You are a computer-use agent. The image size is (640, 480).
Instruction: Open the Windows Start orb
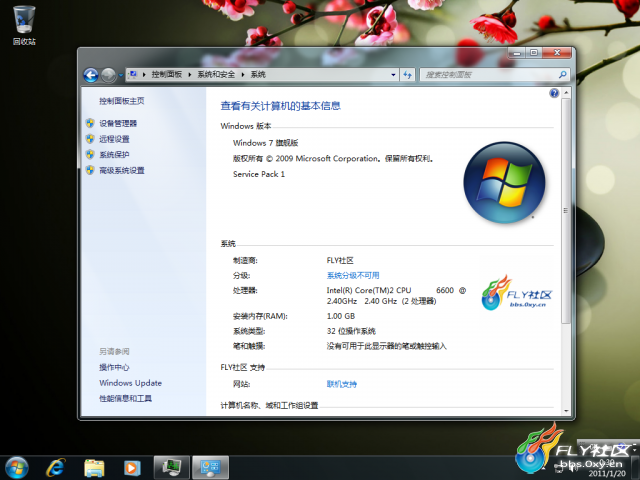coord(17,468)
